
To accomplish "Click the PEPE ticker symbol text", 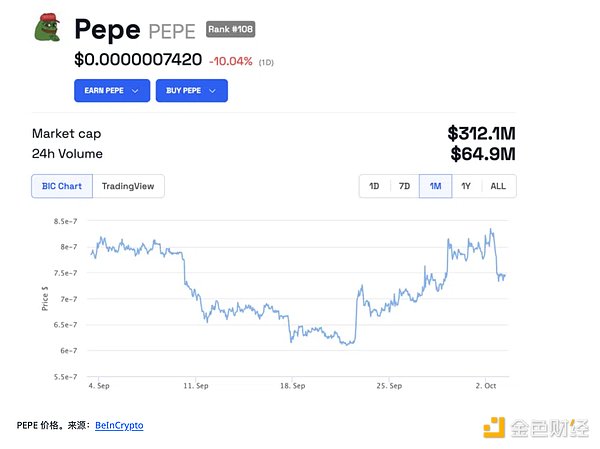I will click(174, 30).
